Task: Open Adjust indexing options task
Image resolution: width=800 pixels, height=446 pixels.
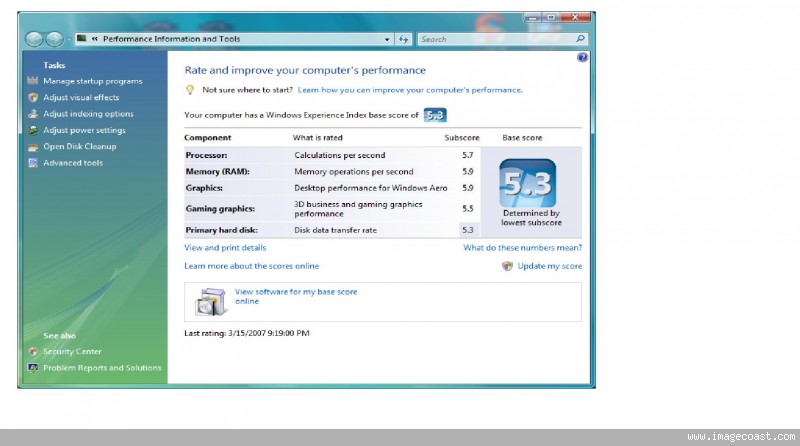Action: tap(88, 114)
